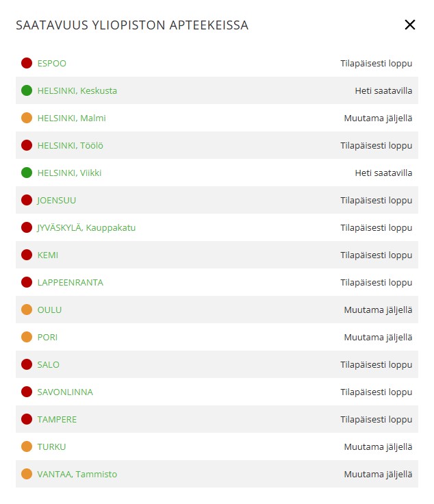Click the 'Muutama jäljellä' status for Turku
Image resolution: width=434 pixels, height=504 pixels.
coord(378,446)
